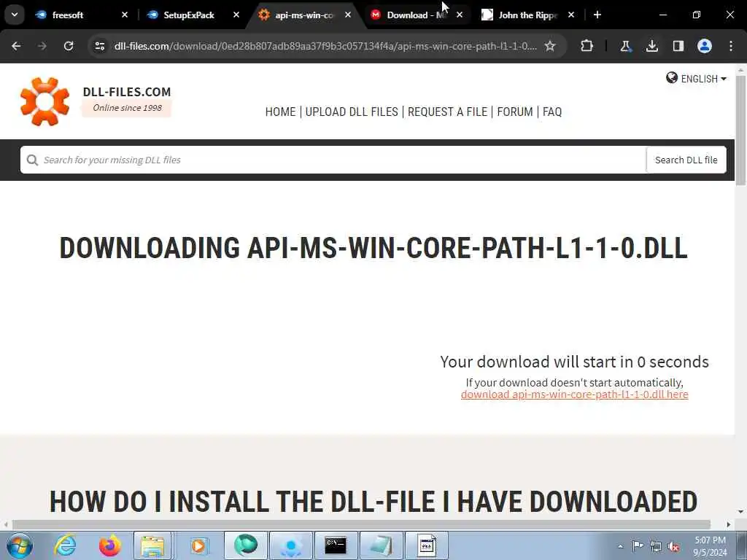747x560 pixels.
Task: Click the Search DLL file button
Action: (686, 160)
